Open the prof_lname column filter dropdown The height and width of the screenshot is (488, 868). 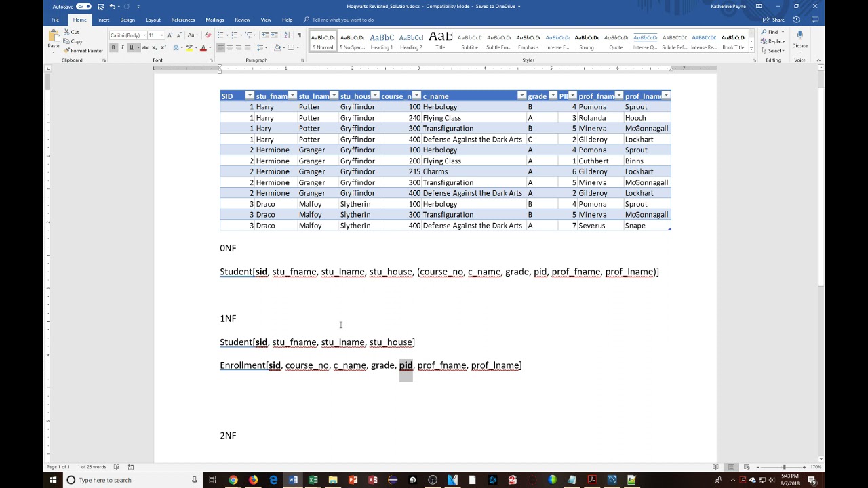[x=666, y=96]
